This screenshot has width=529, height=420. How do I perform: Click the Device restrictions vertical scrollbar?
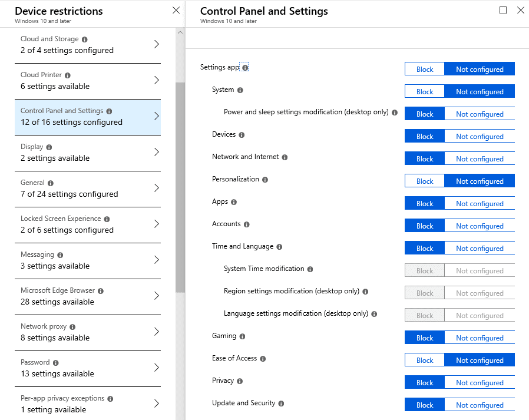[180, 187]
